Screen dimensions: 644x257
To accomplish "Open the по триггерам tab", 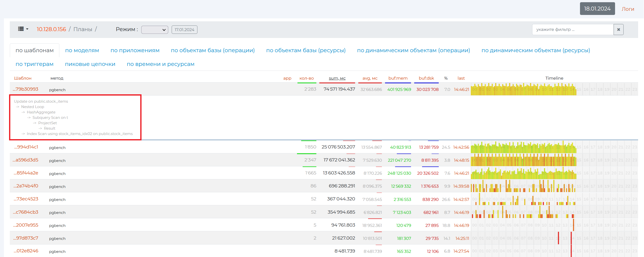I will pyautogui.click(x=35, y=64).
